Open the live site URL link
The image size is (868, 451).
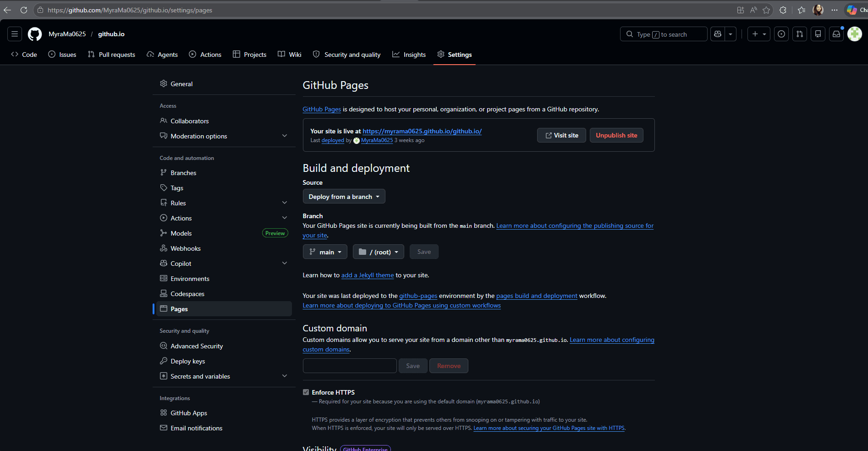coord(422,131)
